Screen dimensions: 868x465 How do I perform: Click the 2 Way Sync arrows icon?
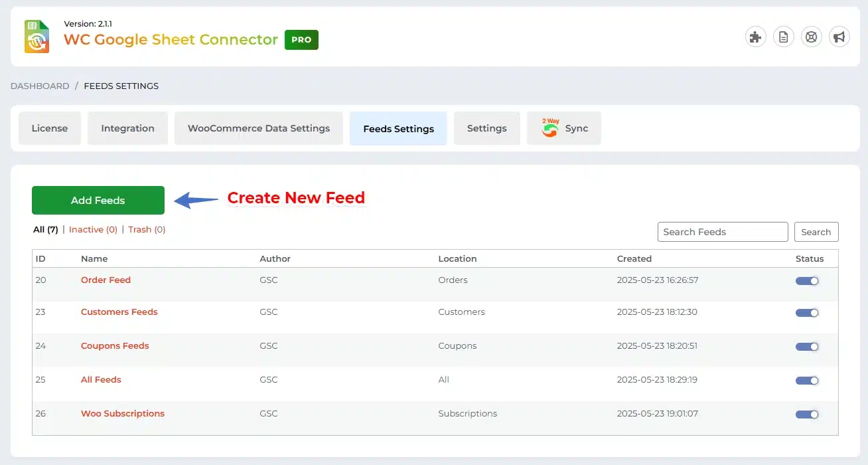550,128
